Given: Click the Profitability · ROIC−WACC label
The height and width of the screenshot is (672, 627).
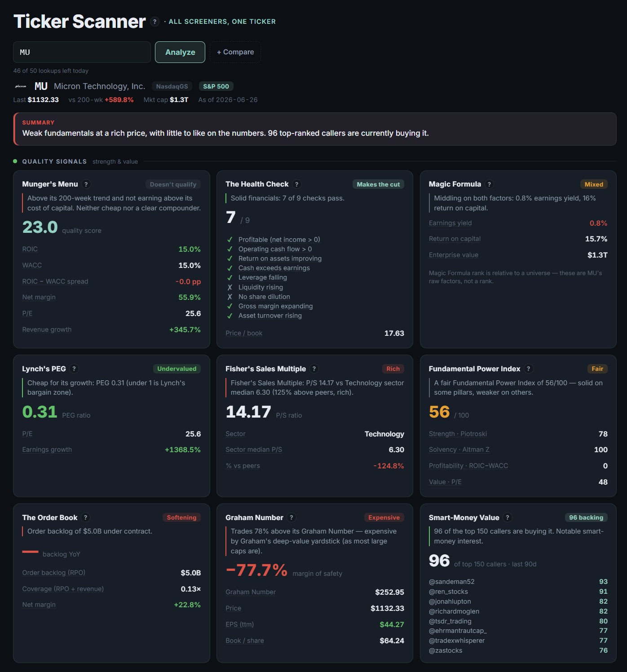Looking at the screenshot, I should [468, 466].
